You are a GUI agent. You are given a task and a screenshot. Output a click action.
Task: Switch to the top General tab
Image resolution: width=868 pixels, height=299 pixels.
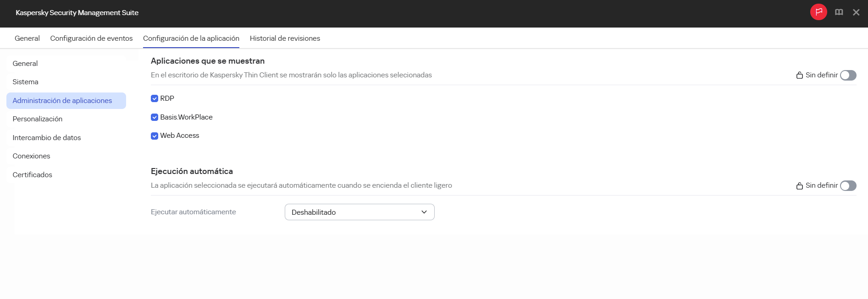[27, 38]
